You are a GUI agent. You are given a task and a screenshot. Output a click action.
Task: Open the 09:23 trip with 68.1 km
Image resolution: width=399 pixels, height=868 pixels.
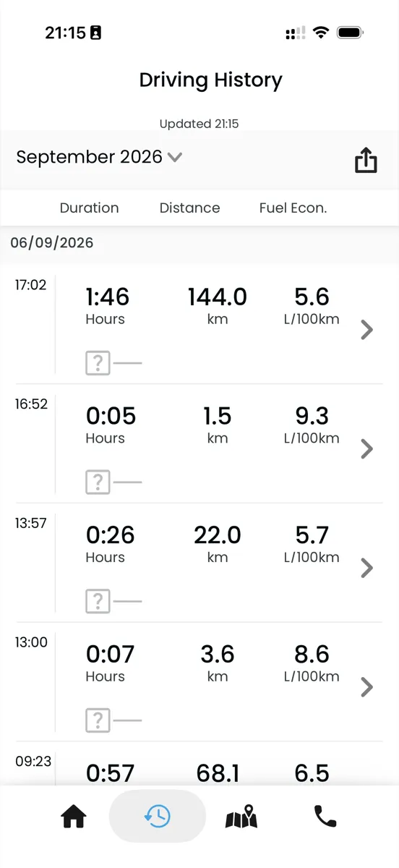tap(199, 764)
